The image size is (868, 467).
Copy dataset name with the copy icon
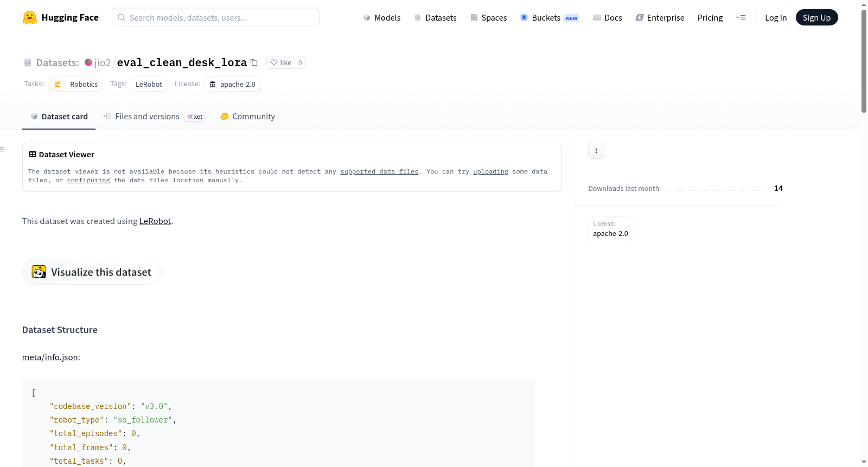coord(254,62)
